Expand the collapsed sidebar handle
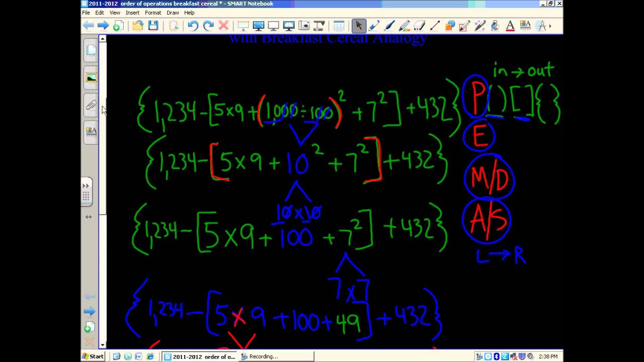 point(86,192)
